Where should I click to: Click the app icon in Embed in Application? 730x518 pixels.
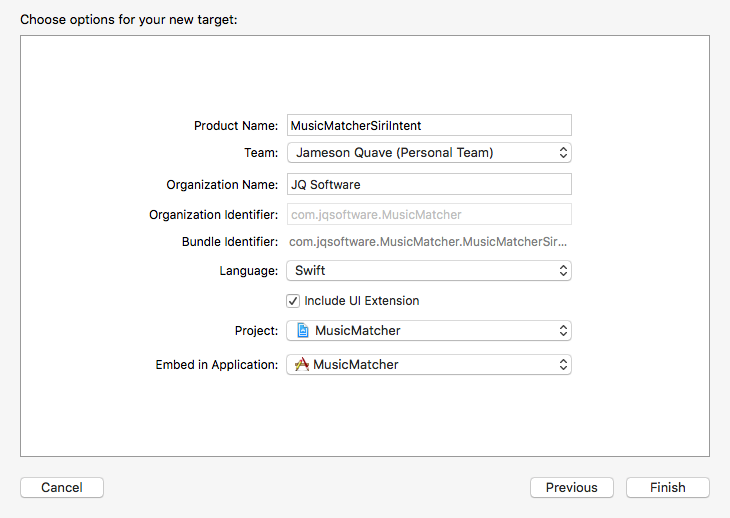pyautogui.click(x=301, y=365)
